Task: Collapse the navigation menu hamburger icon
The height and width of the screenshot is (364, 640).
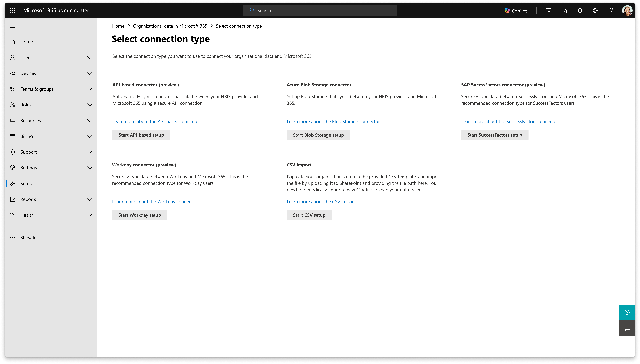Action: click(12, 26)
